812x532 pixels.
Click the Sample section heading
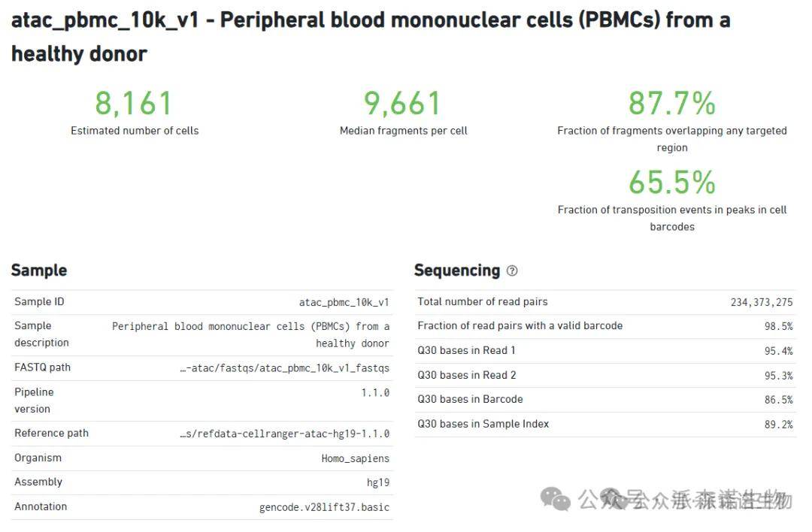(39, 271)
